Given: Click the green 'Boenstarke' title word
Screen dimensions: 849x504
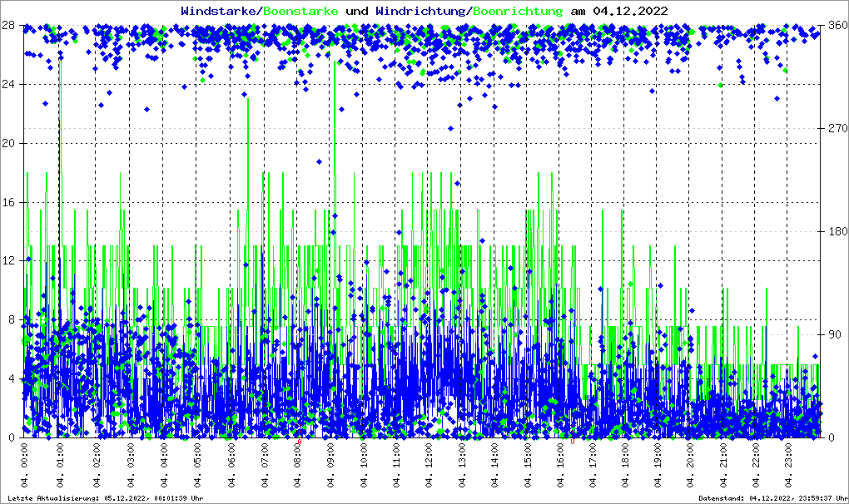Looking at the screenshot, I should pyautogui.click(x=300, y=11).
